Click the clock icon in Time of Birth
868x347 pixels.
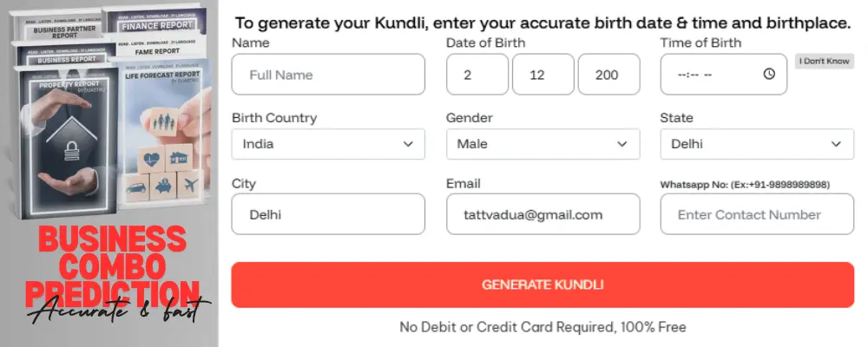pyautogui.click(x=769, y=75)
